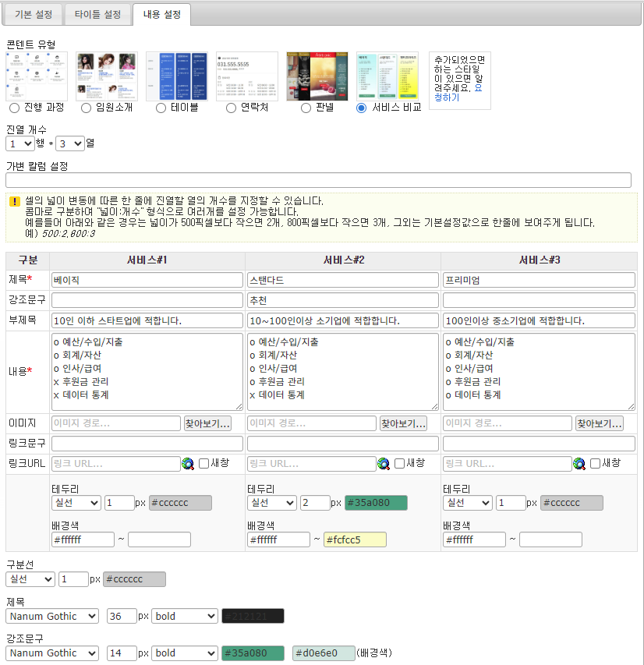Click the 가변 칼럼 설정 input field
This screenshot has height=665, width=644.
pos(318,180)
